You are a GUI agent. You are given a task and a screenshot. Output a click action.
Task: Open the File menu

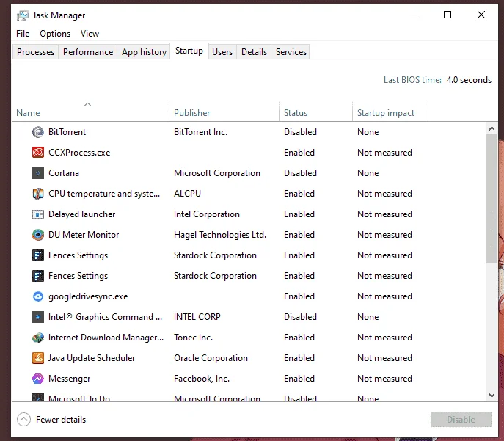pyautogui.click(x=23, y=34)
